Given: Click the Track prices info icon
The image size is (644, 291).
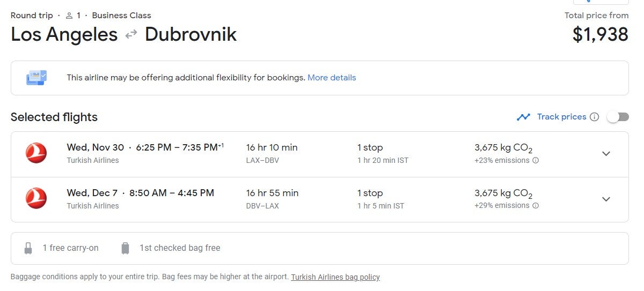Looking at the screenshot, I should 594,117.
